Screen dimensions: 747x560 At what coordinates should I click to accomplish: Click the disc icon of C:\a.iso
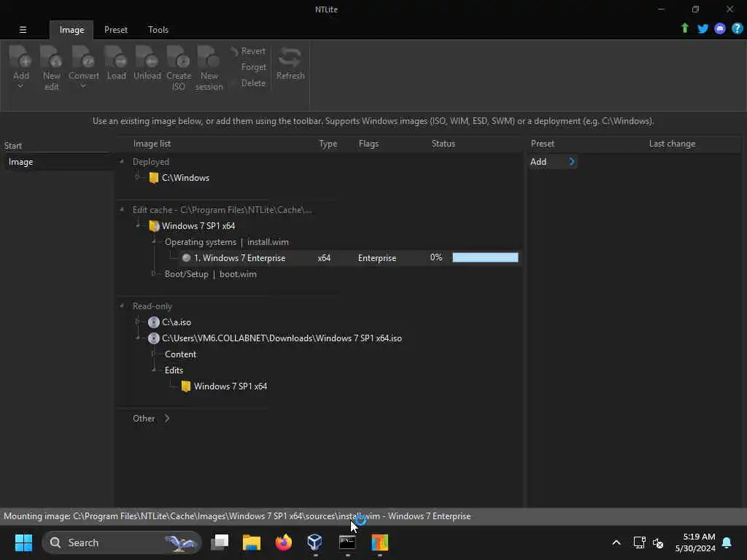click(153, 322)
